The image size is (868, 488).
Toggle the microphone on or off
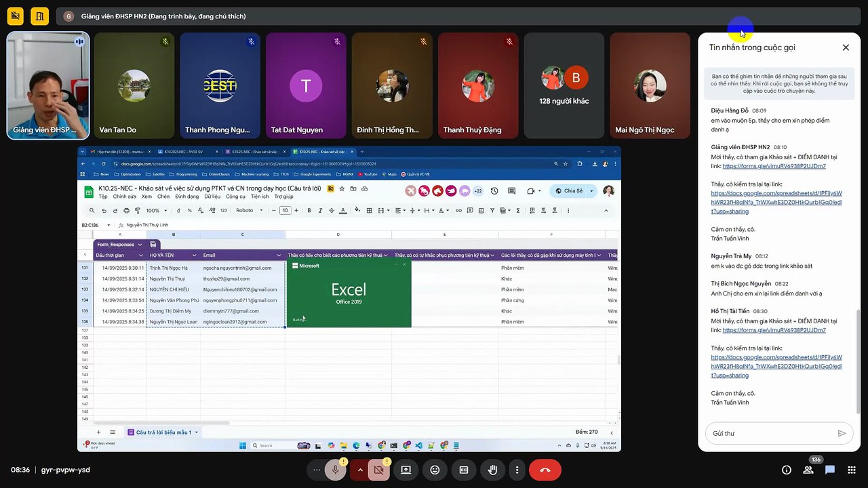335,470
